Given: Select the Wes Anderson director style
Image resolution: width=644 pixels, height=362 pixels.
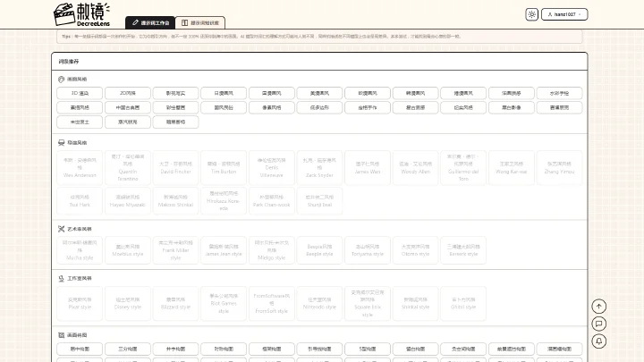Looking at the screenshot, I should pyautogui.click(x=80, y=167).
